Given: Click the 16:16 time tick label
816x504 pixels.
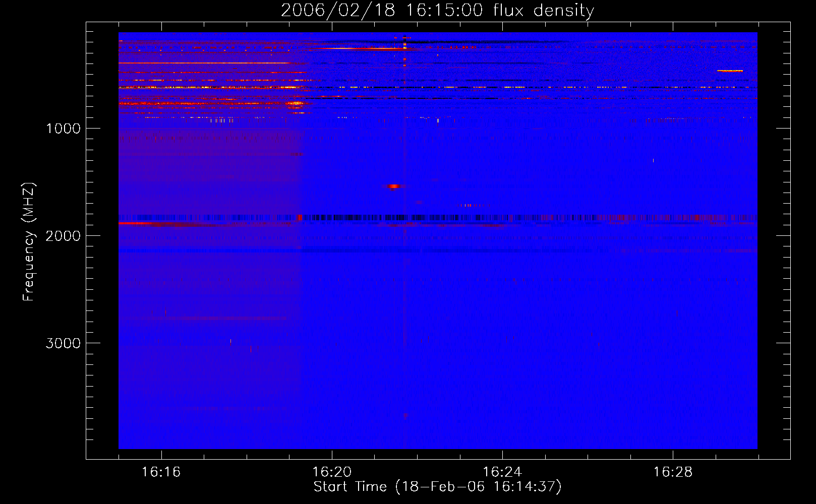Looking at the screenshot, I should [x=161, y=472].
